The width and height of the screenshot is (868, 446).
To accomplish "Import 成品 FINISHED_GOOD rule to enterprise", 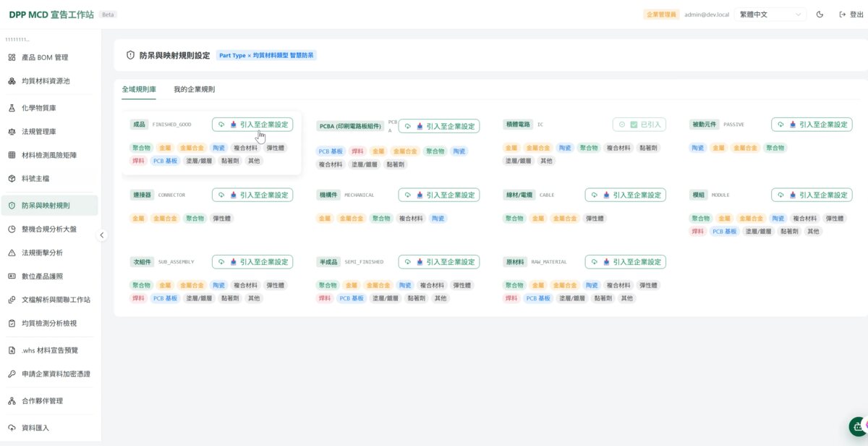I will (252, 125).
